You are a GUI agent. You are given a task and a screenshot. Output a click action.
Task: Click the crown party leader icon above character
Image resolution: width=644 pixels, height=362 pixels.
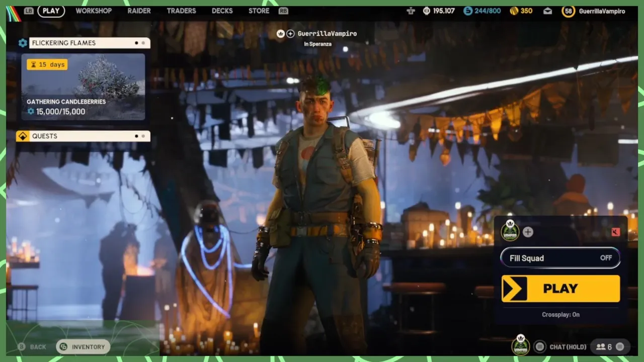(x=281, y=34)
